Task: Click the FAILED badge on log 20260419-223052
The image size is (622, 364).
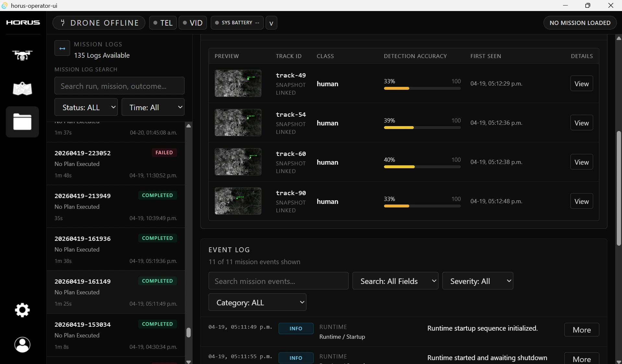Action: coord(164,153)
